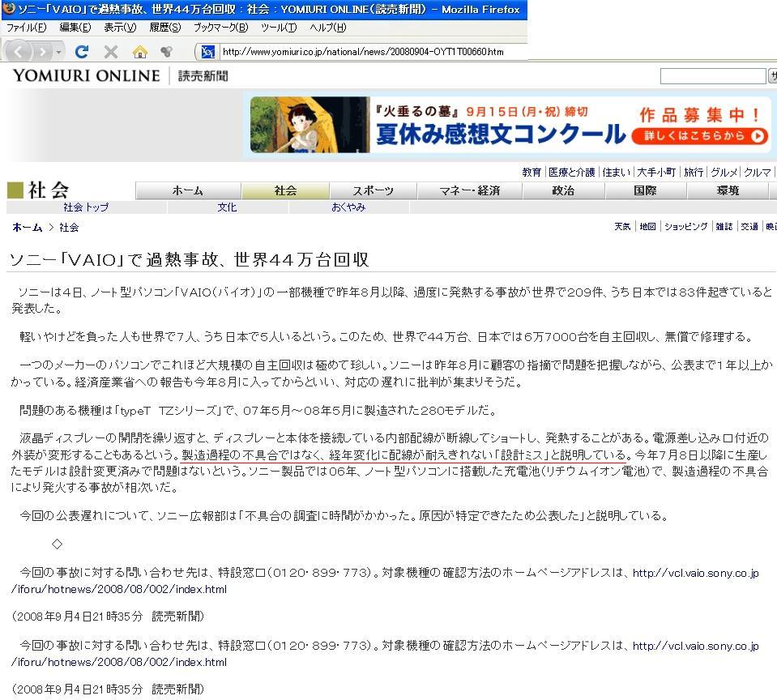
Task: Click the site search input box
Action: coord(712,76)
